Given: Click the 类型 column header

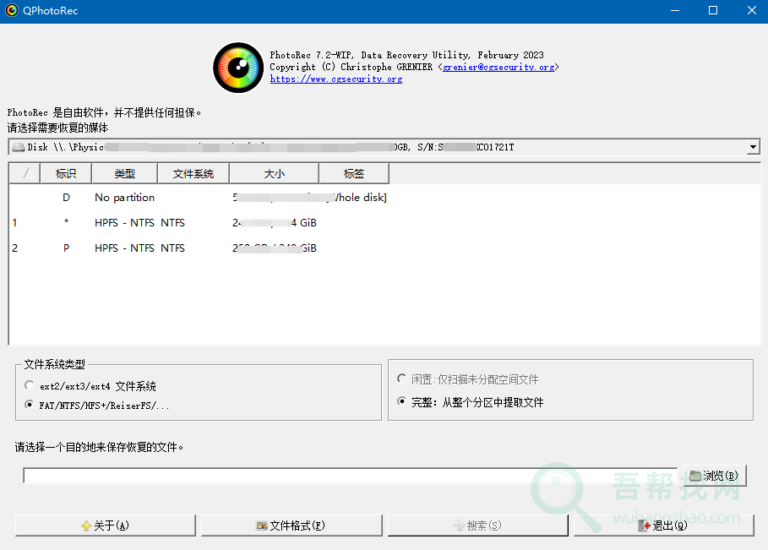Looking at the screenshot, I should point(124,174).
